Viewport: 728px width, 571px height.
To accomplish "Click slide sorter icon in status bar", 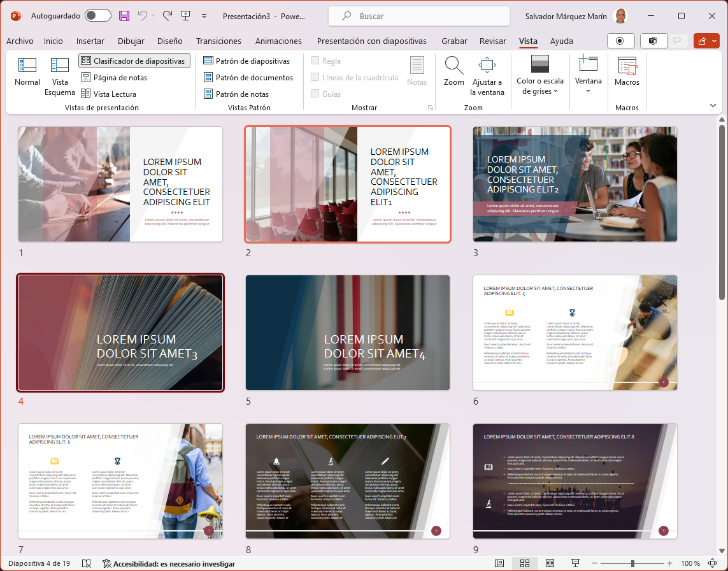I will 525,563.
